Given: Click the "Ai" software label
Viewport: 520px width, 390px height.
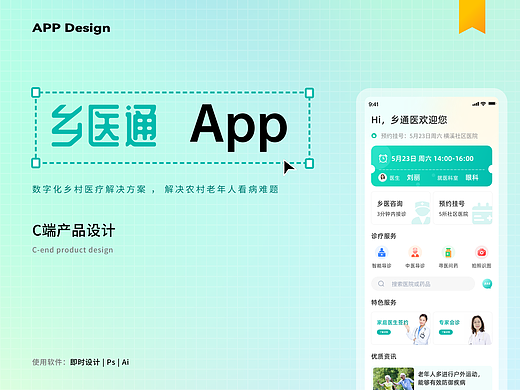Looking at the screenshot, I should click(x=125, y=362).
